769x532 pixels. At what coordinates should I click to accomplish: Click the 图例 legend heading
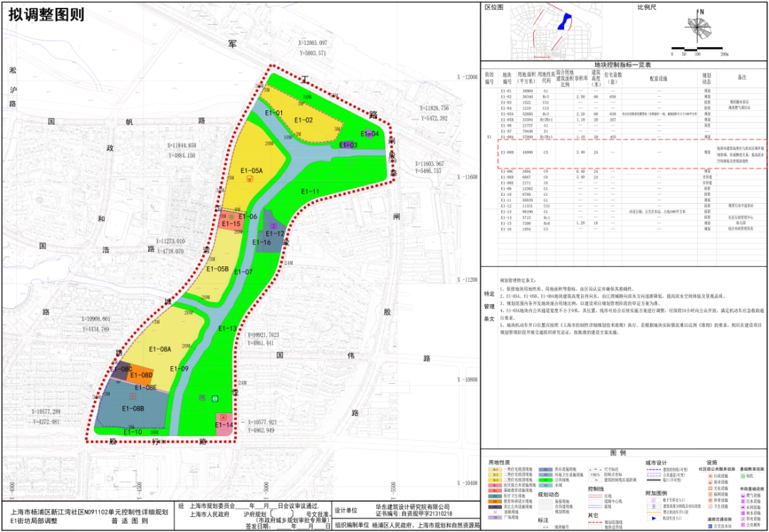[618, 453]
